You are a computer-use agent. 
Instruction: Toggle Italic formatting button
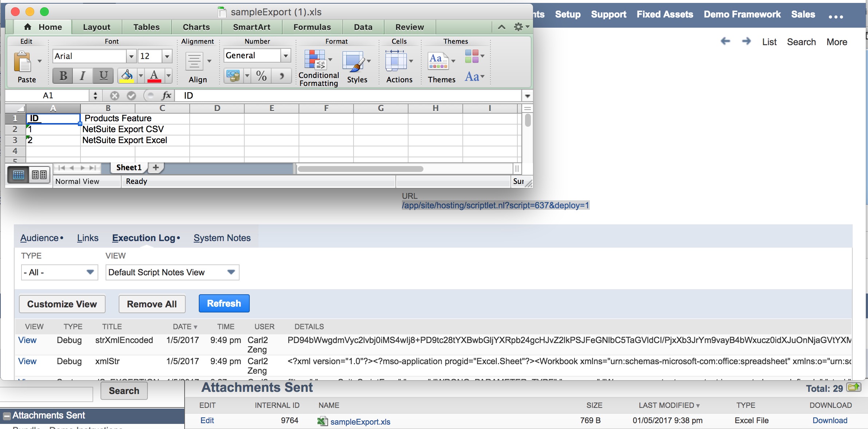[x=83, y=76]
